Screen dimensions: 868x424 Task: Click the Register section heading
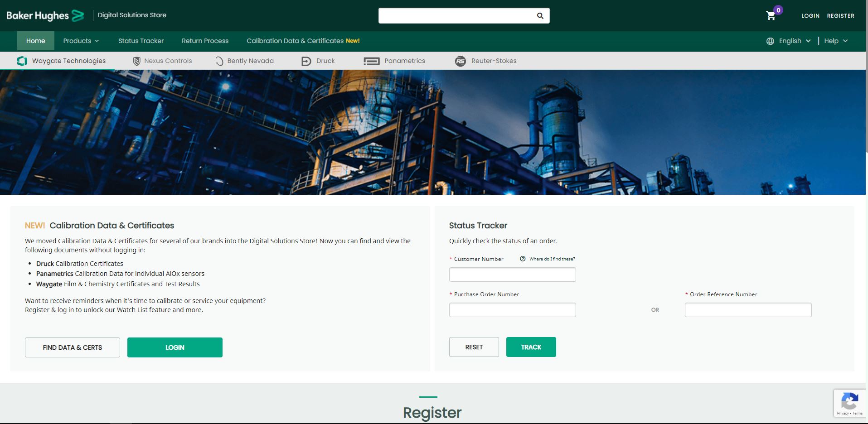coord(432,413)
